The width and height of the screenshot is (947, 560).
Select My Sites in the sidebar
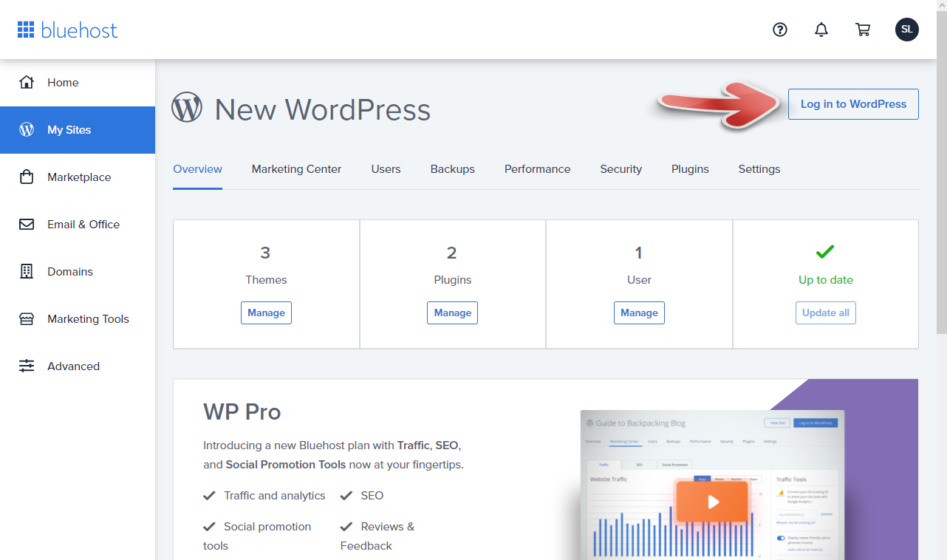click(x=78, y=130)
